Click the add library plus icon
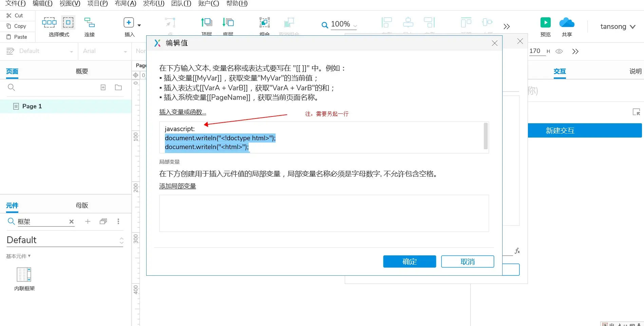Screen dimensions: 644x326 (x=88, y=221)
